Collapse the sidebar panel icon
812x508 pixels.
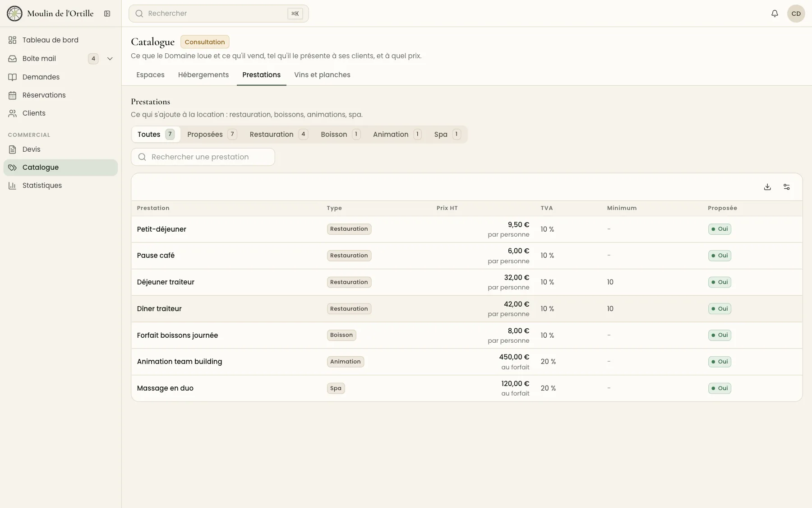107,14
